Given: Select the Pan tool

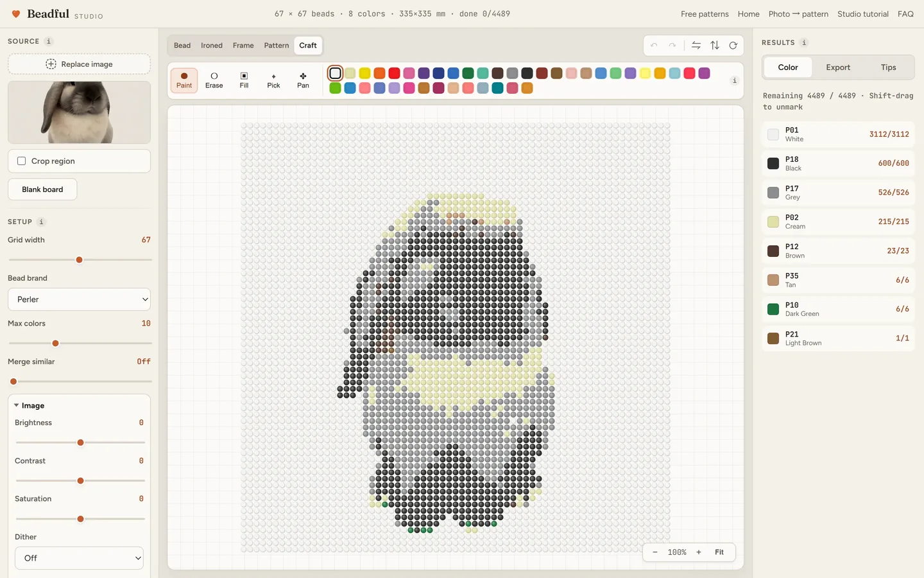Looking at the screenshot, I should pos(303,80).
